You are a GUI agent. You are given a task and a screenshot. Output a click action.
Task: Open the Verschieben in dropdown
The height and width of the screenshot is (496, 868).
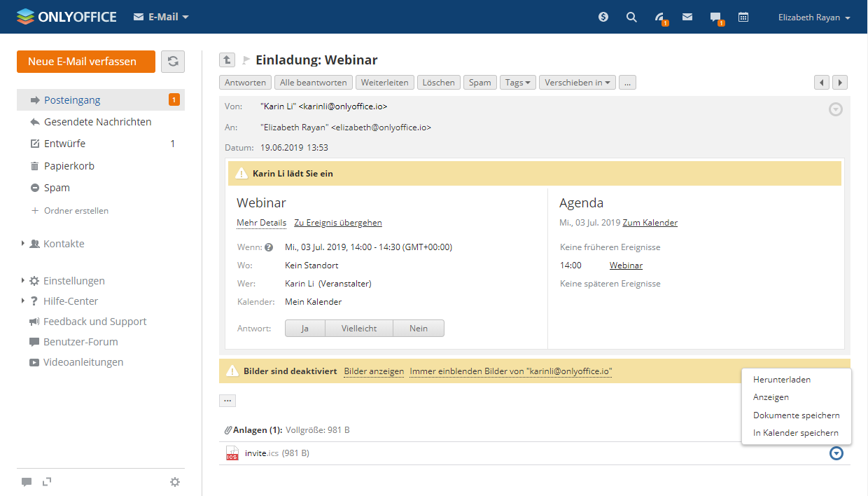[x=577, y=83]
